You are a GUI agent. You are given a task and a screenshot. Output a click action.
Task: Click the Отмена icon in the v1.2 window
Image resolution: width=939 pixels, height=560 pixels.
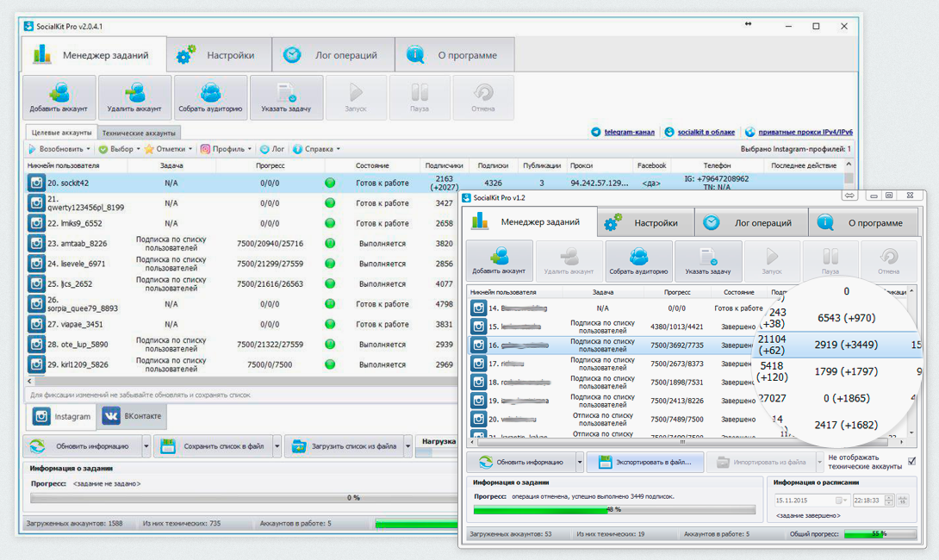pyautogui.click(x=889, y=257)
